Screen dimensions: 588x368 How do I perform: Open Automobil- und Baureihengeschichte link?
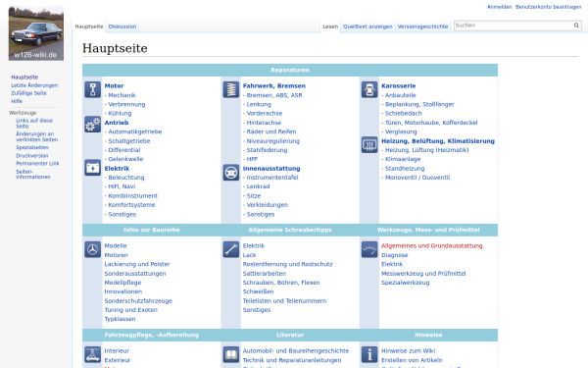pyautogui.click(x=296, y=350)
